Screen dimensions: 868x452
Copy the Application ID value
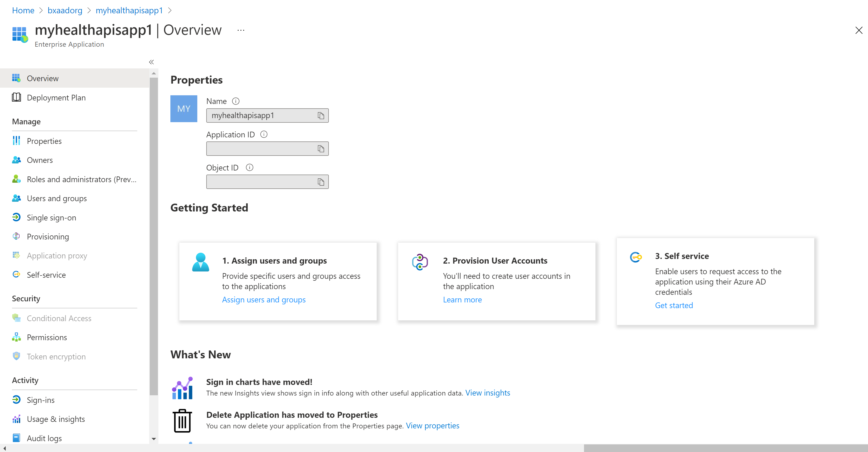pyautogui.click(x=321, y=149)
